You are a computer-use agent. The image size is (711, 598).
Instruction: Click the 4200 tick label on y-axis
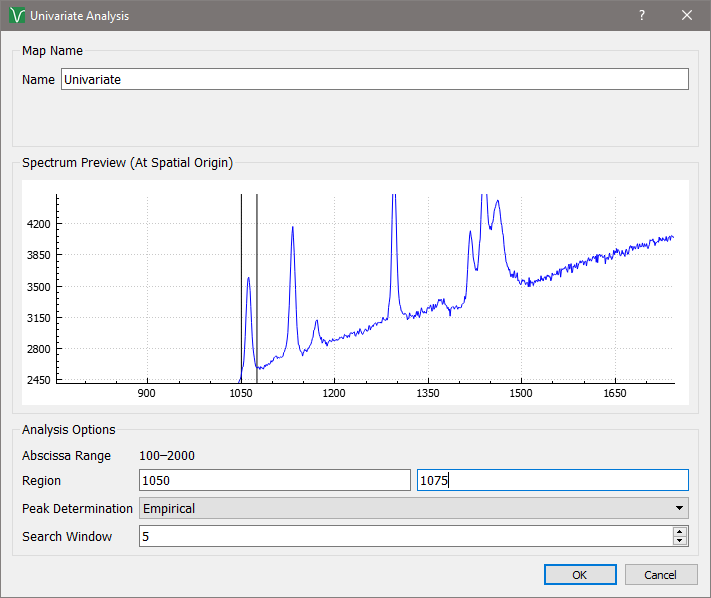(40, 223)
